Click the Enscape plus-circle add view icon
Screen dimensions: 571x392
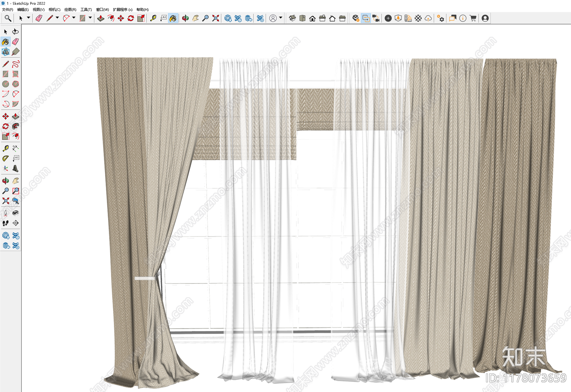pos(388,18)
